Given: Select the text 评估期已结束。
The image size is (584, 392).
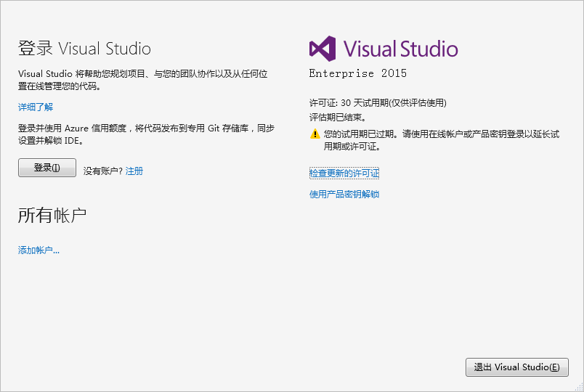Looking at the screenshot, I should (x=338, y=118).
